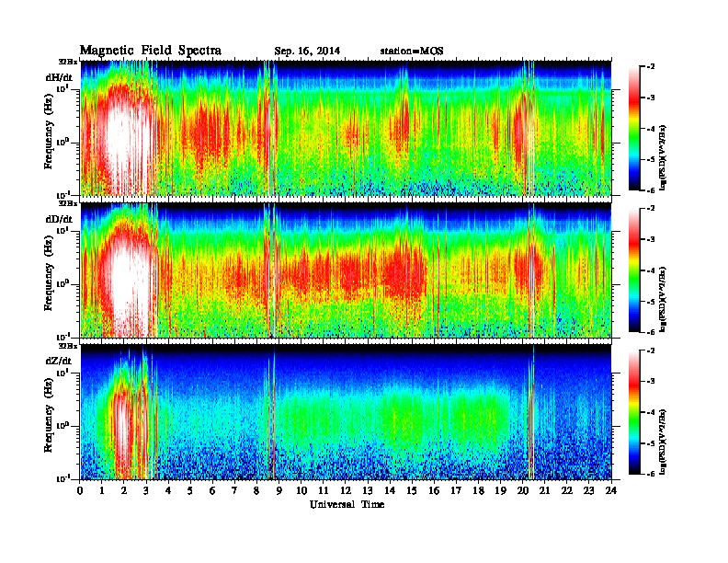728x563 pixels.
Task: Click the "-5" tick on the dD/dt colorbar
Action: (x=651, y=302)
